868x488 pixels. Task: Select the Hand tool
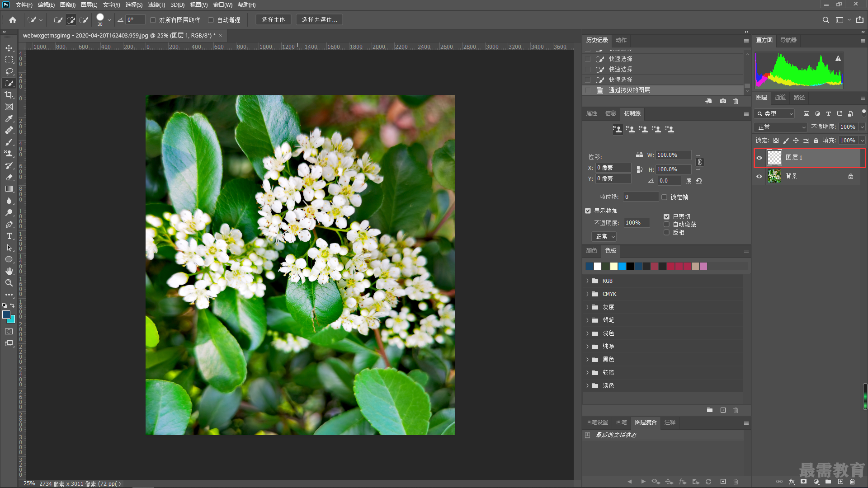pyautogui.click(x=9, y=271)
